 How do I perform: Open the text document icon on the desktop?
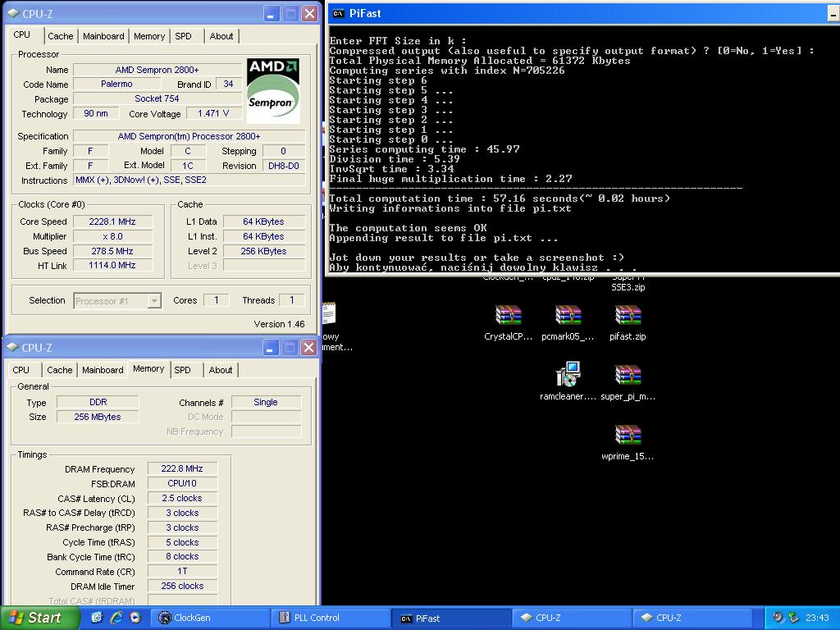pos(329,313)
